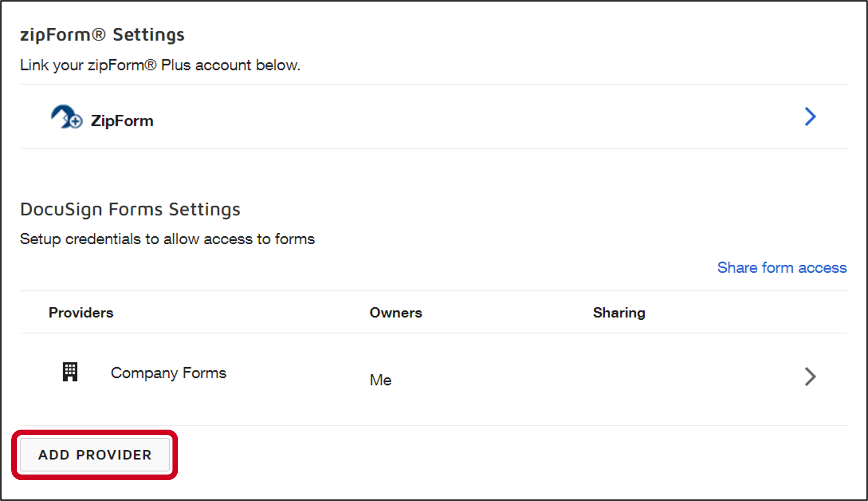The height and width of the screenshot is (501, 868).
Task: Click the ZipForm logo icon
Action: (67, 117)
